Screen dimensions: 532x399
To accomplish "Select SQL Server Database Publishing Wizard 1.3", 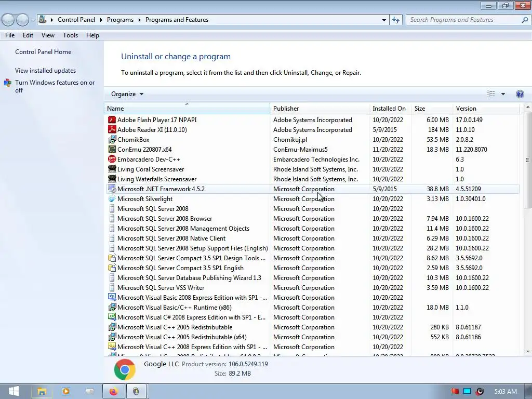I will pyautogui.click(x=312, y=278).
